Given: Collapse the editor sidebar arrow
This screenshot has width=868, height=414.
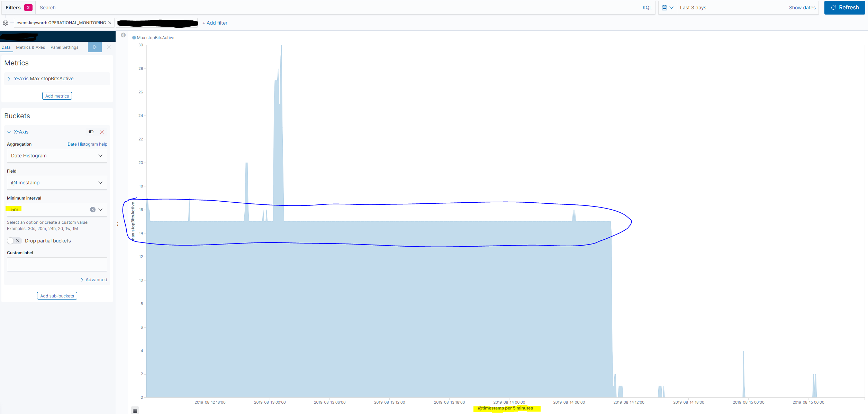Looking at the screenshot, I should (x=123, y=35).
